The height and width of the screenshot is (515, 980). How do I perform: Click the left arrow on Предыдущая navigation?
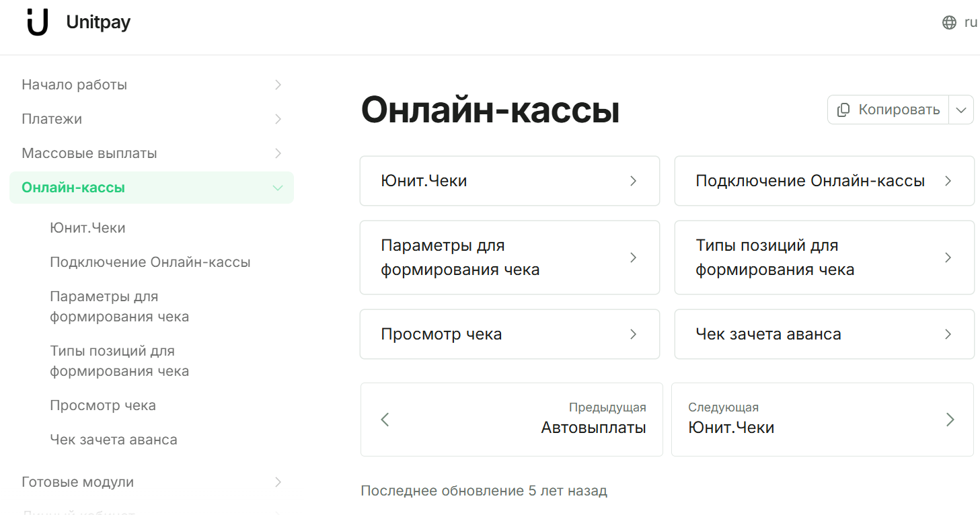pyautogui.click(x=384, y=420)
